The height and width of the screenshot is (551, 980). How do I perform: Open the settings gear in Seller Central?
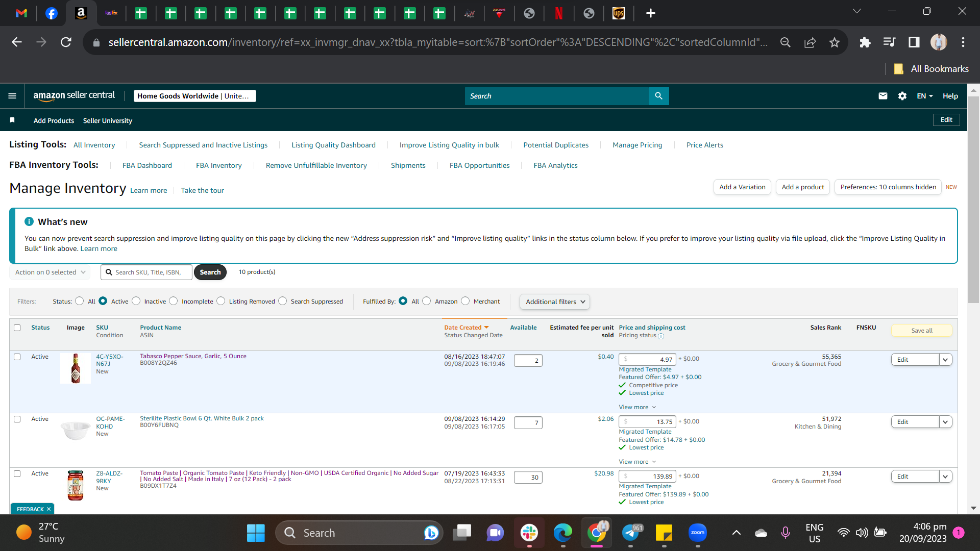click(x=902, y=96)
